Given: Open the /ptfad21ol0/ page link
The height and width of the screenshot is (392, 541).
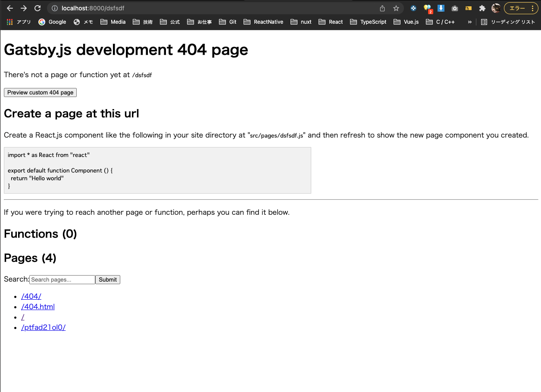Looking at the screenshot, I should (x=43, y=327).
